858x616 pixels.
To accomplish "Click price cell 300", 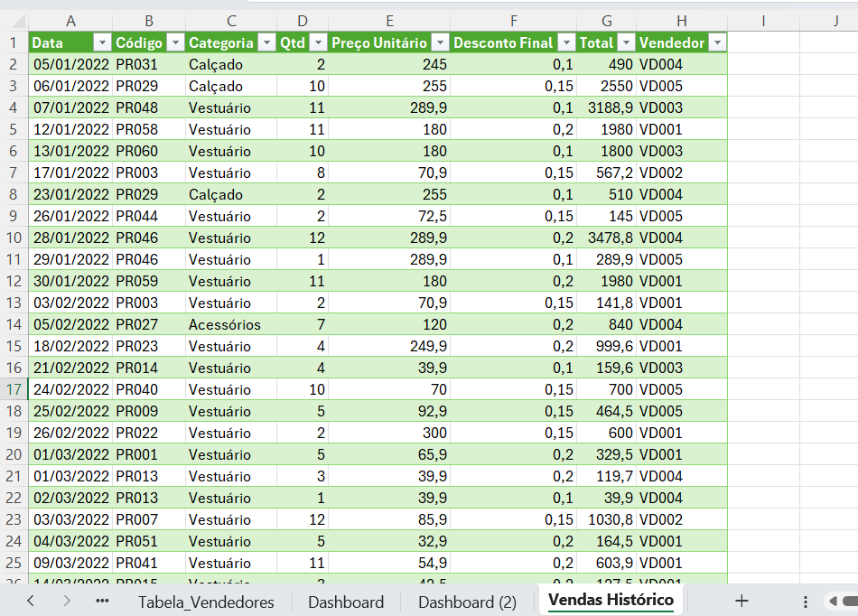I will pos(389,433).
